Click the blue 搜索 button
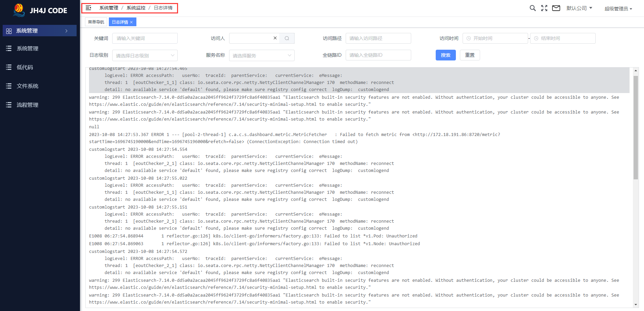Image resolution: width=644 pixels, height=311 pixels. tap(445, 55)
